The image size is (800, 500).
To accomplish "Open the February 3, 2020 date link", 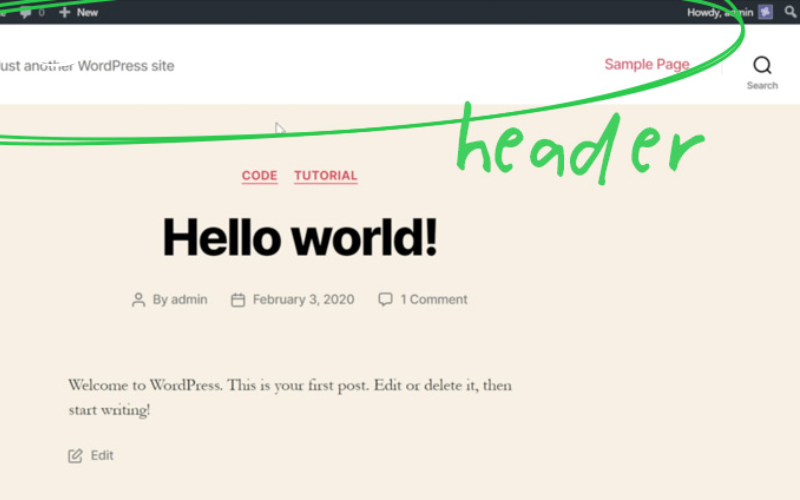I will tap(304, 299).
